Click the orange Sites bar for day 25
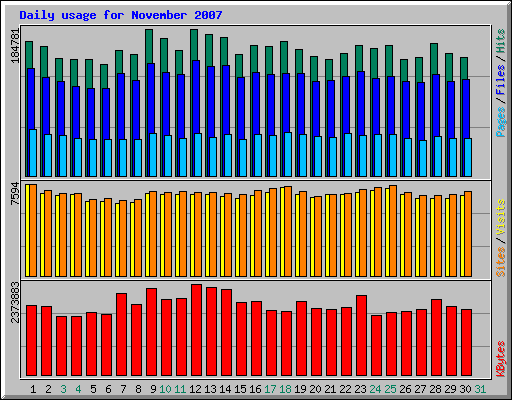This screenshot has width=512, height=400. [393, 231]
